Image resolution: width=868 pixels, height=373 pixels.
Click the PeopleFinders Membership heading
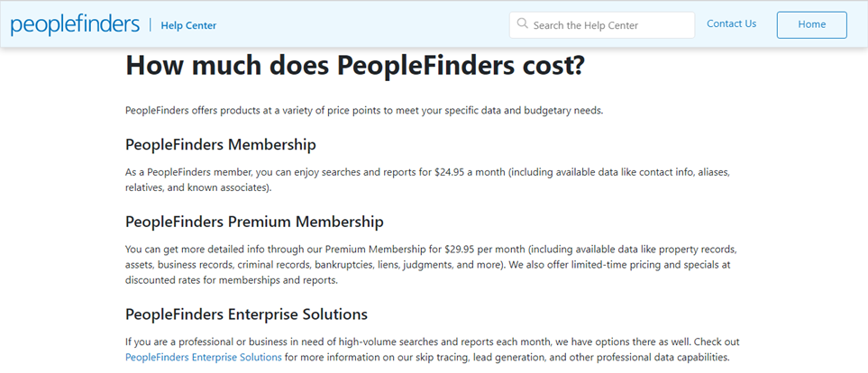pyautogui.click(x=221, y=145)
